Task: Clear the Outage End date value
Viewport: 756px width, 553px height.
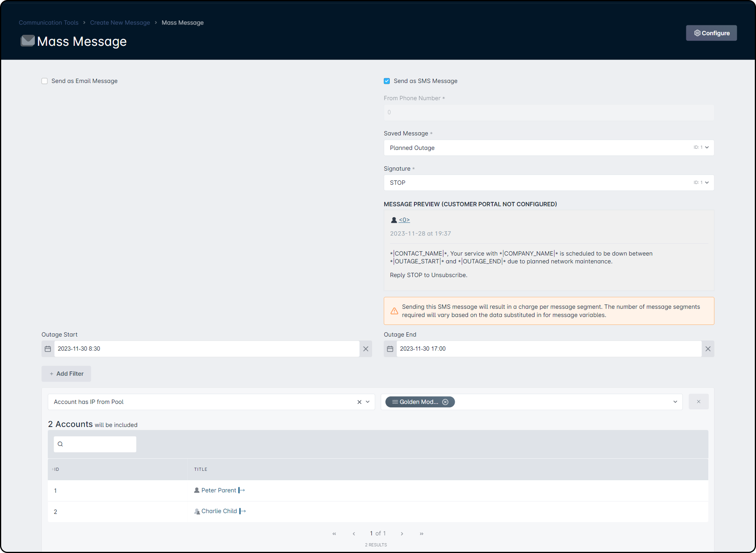Action: [x=708, y=349]
